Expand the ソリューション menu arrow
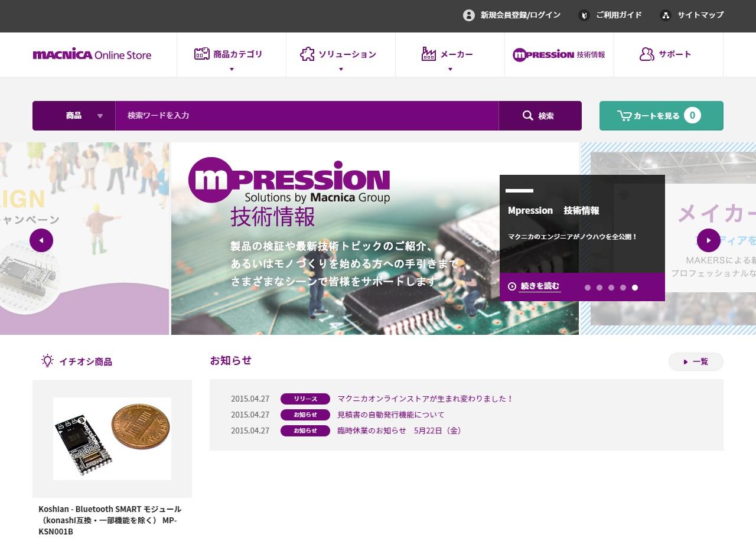756x538 pixels. [x=341, y=70]
